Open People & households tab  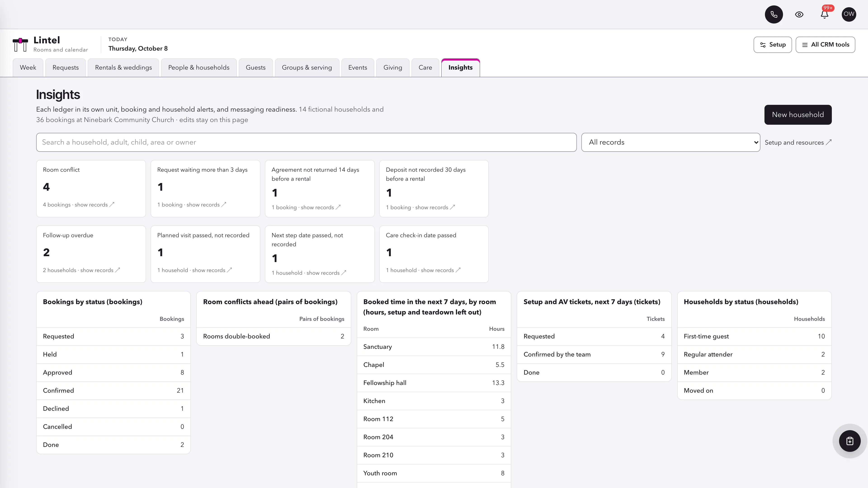click(x=199, y=68)
